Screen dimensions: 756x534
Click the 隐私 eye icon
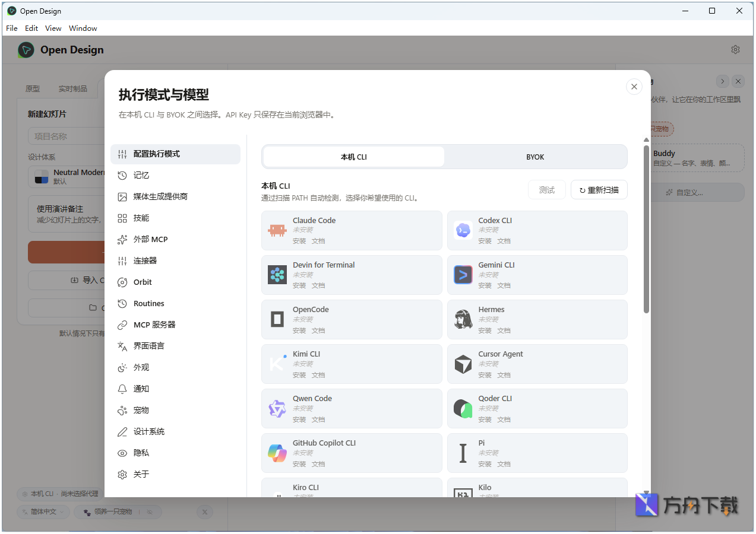click(122, 453)
